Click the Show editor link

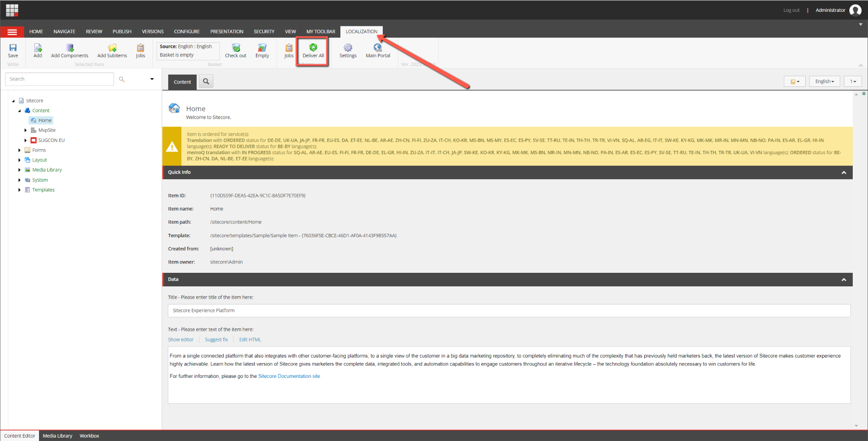coord(181,340)
